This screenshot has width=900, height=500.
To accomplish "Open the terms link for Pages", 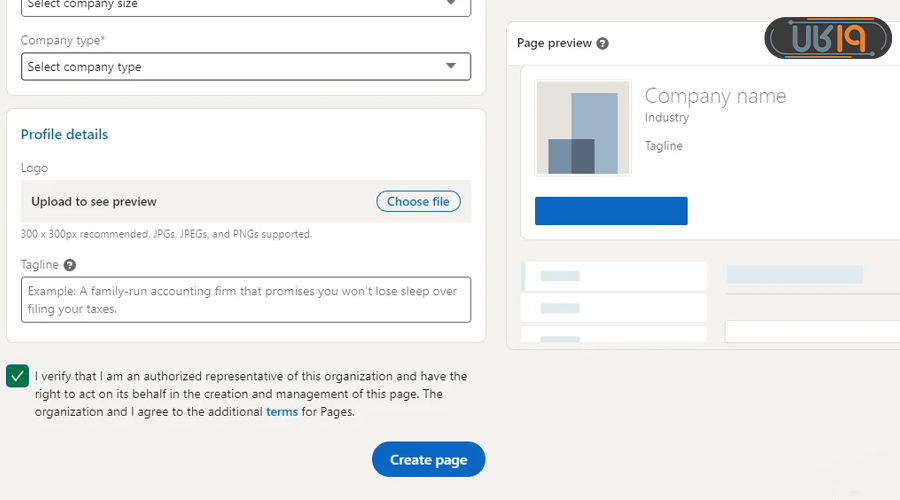I will (x=282, y=411).
